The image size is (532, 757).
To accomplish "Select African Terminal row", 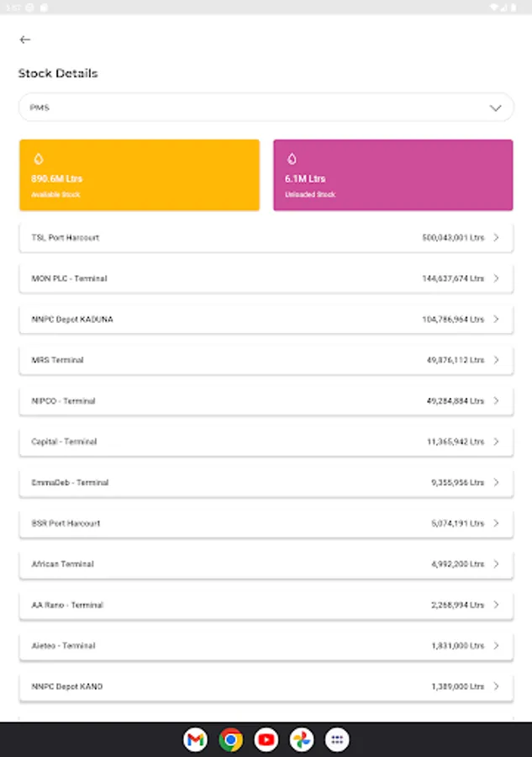I will pos(266,564).
